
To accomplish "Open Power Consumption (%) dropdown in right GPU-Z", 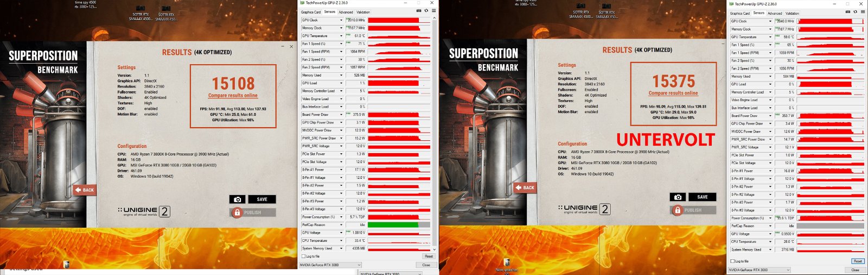I will (x=770, y=218).
